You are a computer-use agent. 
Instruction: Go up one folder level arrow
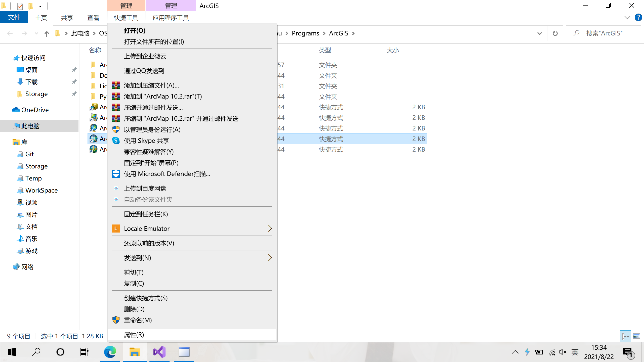[47, 33]
